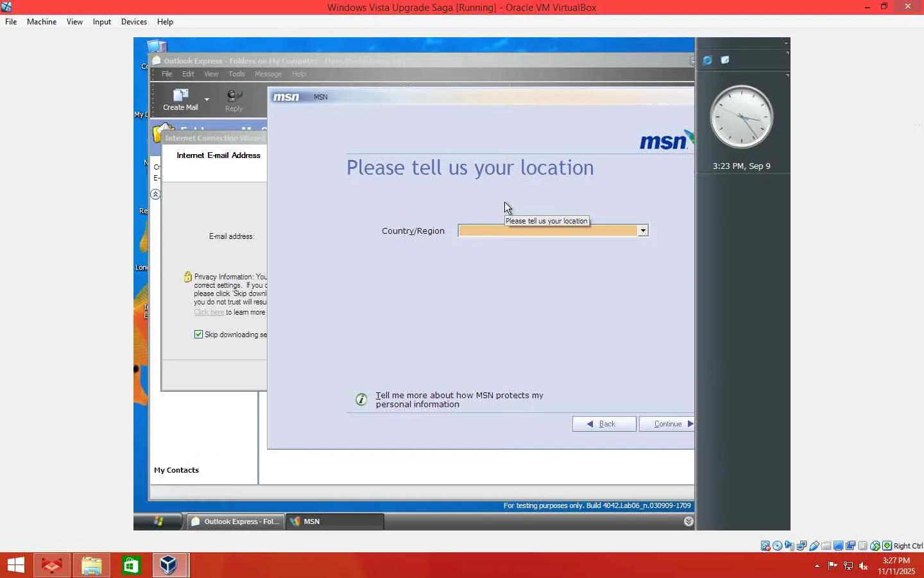924x578 pixels.
Task: Open the VirtualBox Devices menu
Action: (134, 22)
